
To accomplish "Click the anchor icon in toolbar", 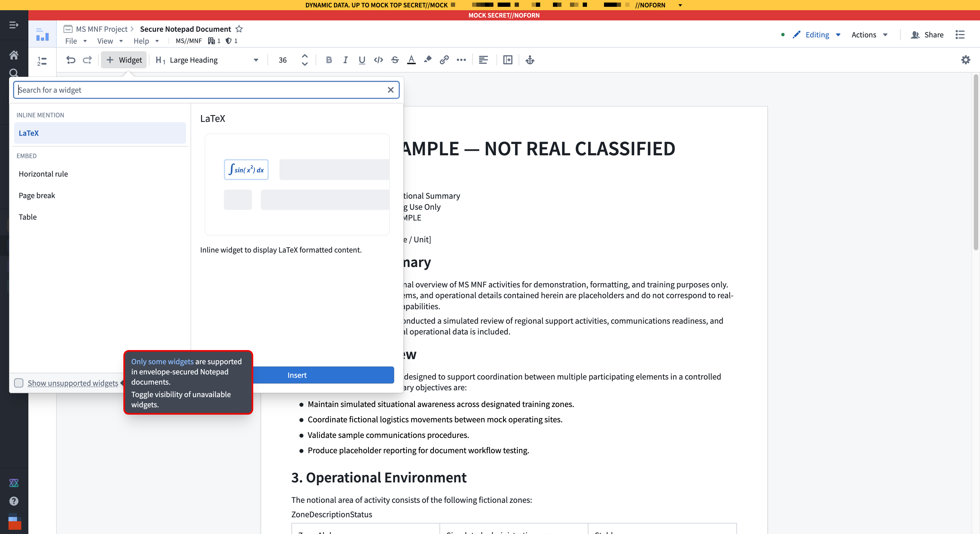I will (x=530, y=60).
